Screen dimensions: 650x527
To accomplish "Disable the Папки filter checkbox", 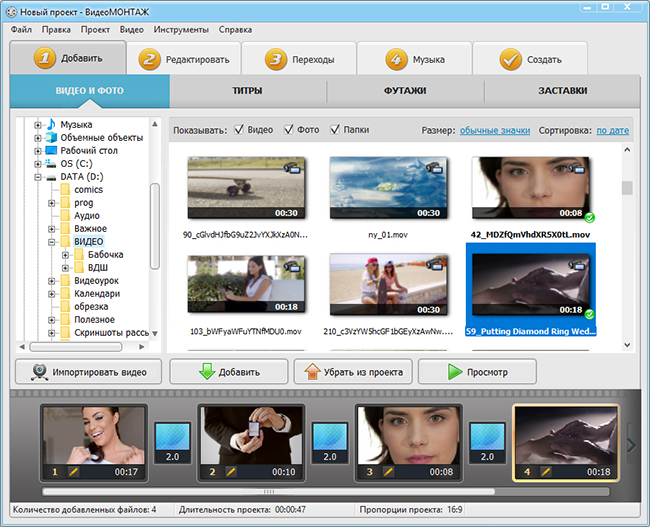I will 335,130.
